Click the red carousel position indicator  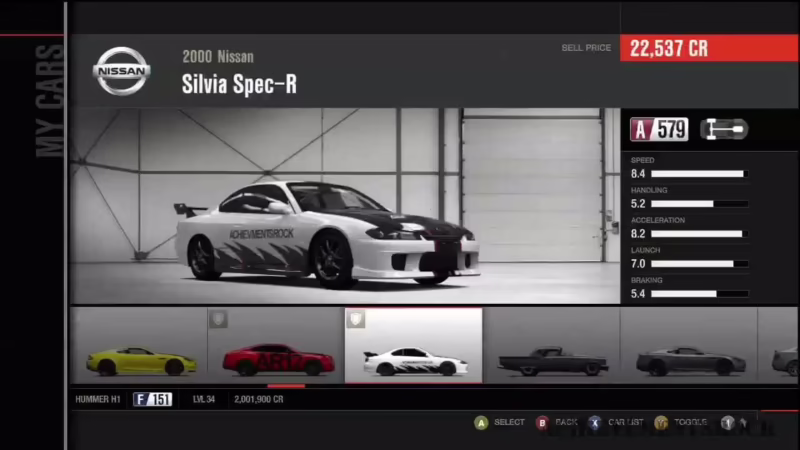(286, 386)
